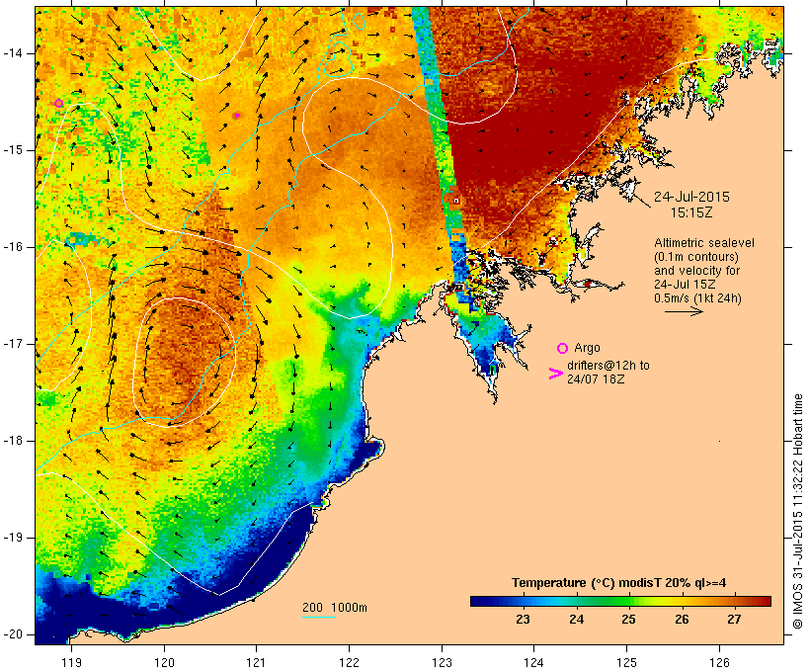Click the color bar value 24
This screenshot has height=672, width=810.
(x=576, y=620)
